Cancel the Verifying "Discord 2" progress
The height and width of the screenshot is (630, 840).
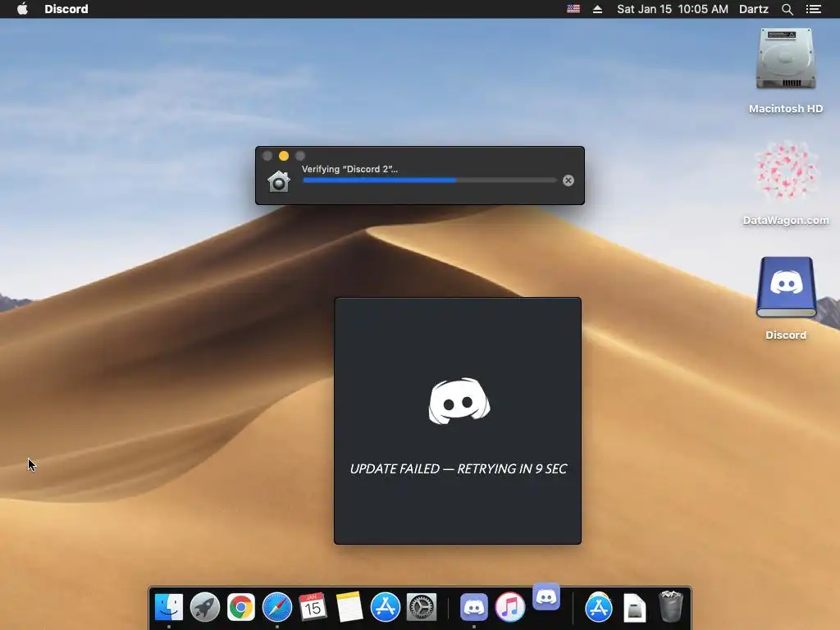[568, 180]
